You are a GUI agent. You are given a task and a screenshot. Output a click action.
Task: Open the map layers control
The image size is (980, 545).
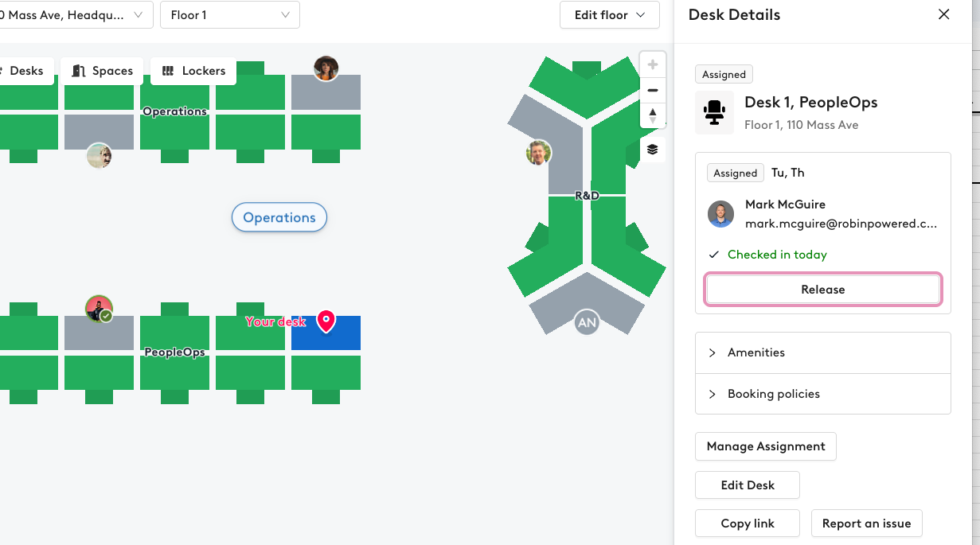[x=652, y=149]
